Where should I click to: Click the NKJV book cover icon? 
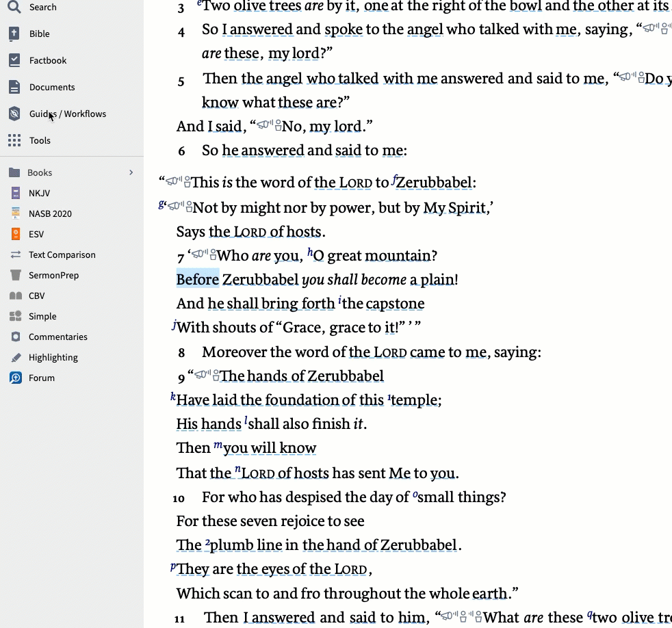point(16,193)
